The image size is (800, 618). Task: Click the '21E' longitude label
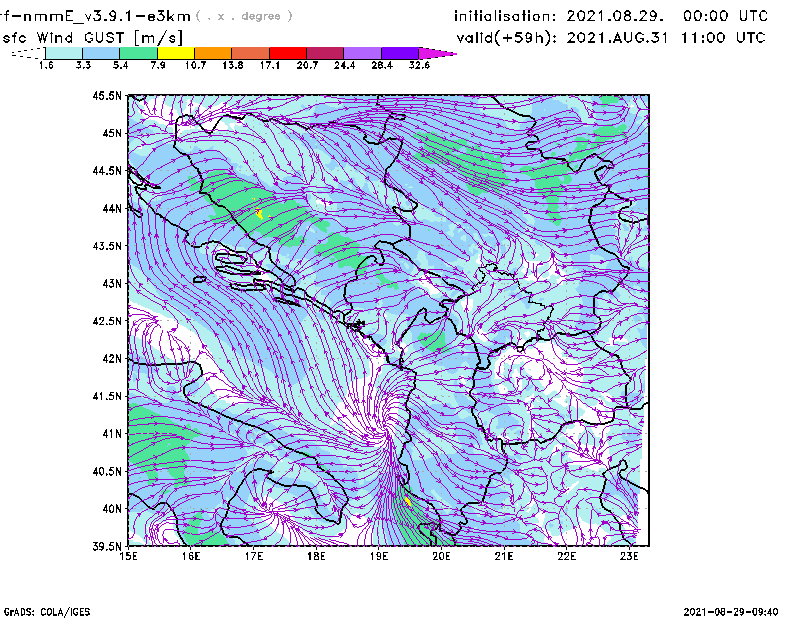(x=504, y=556)
